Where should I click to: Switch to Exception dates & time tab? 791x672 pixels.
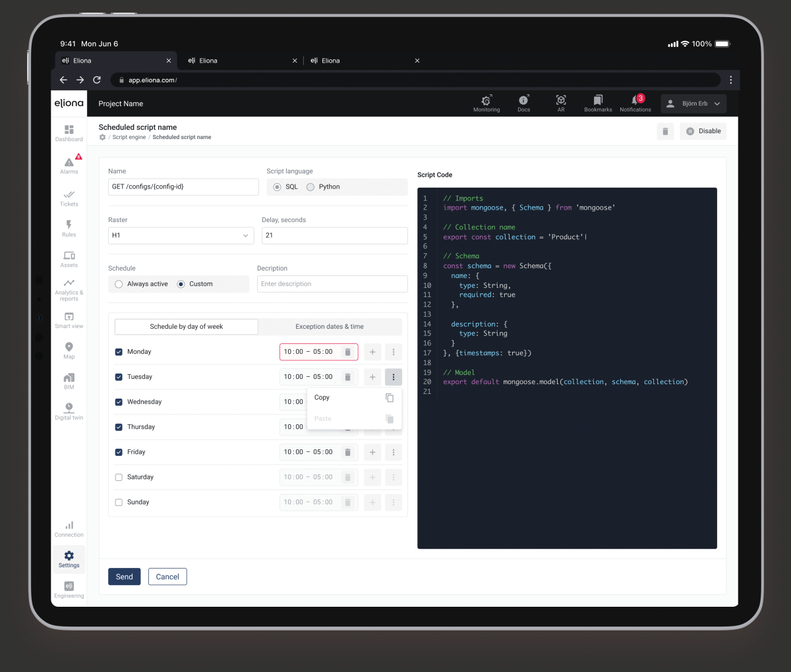coord(330,327)
